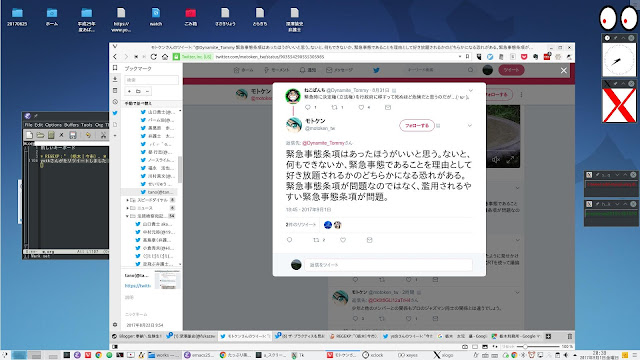The width and height of the screenshot is (640, 360).
Task: Open モーメント in Twitter navigation
Action: pyautogui.click(x=277, y=70)
